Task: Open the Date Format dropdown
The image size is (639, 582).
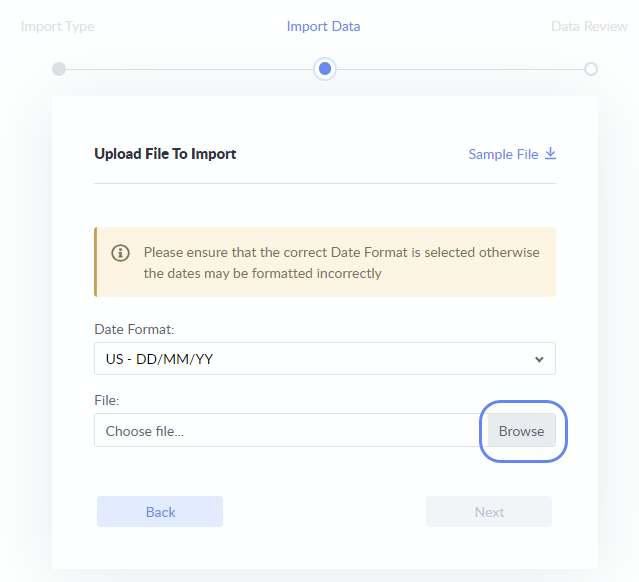Action: (x=324, y=359)
